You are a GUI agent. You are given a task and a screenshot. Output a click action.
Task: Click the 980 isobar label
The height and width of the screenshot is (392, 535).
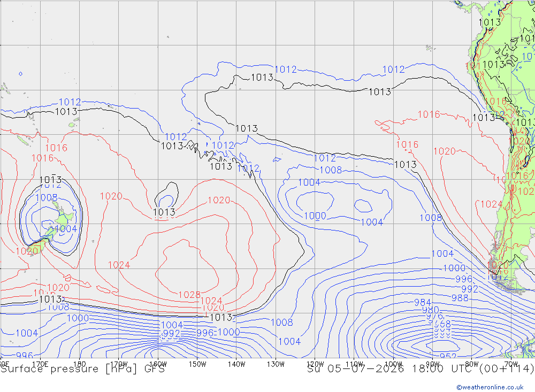point(431,310)
